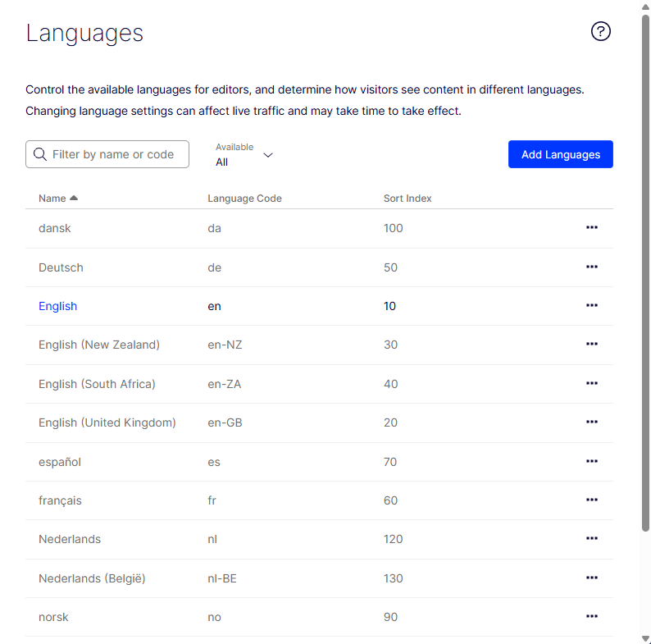Screen dimensions: 651x644
Task: Click the da language code cell
Action: [214, 228]
